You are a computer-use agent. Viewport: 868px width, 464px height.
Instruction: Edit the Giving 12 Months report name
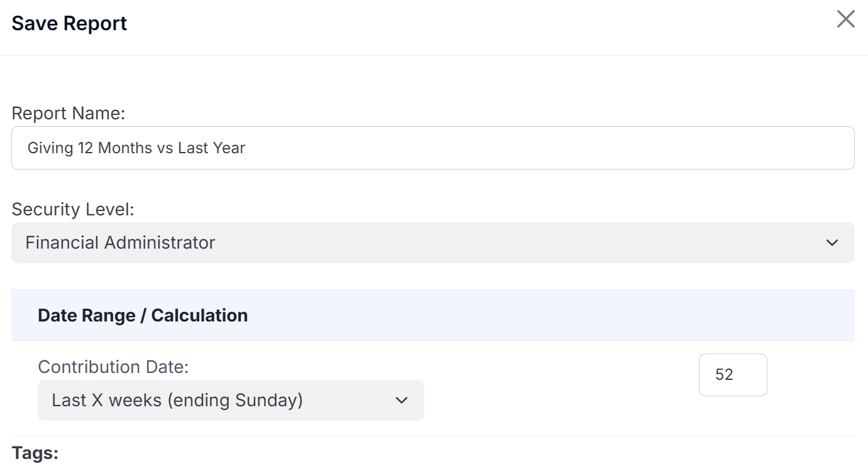click(x=434, y=148)
